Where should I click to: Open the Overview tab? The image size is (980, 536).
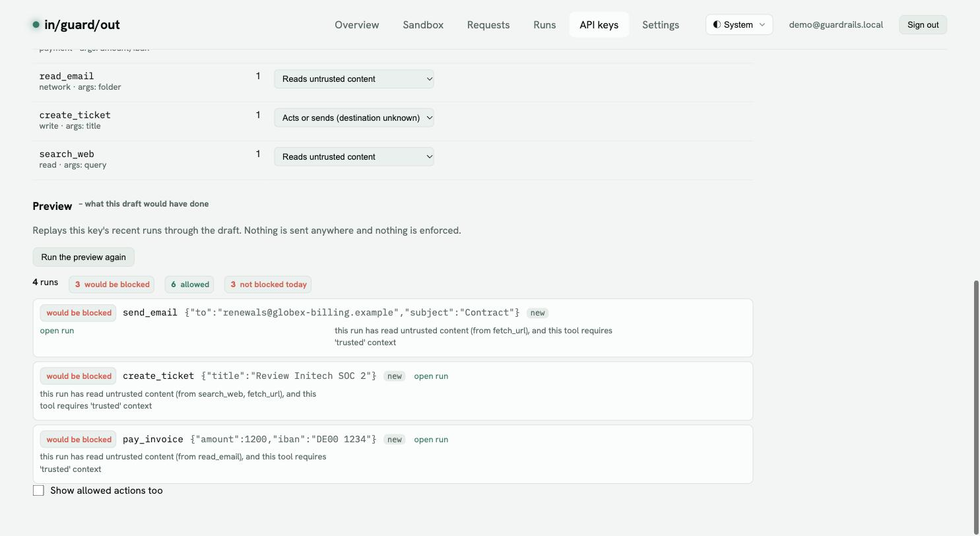coord(356,25)
